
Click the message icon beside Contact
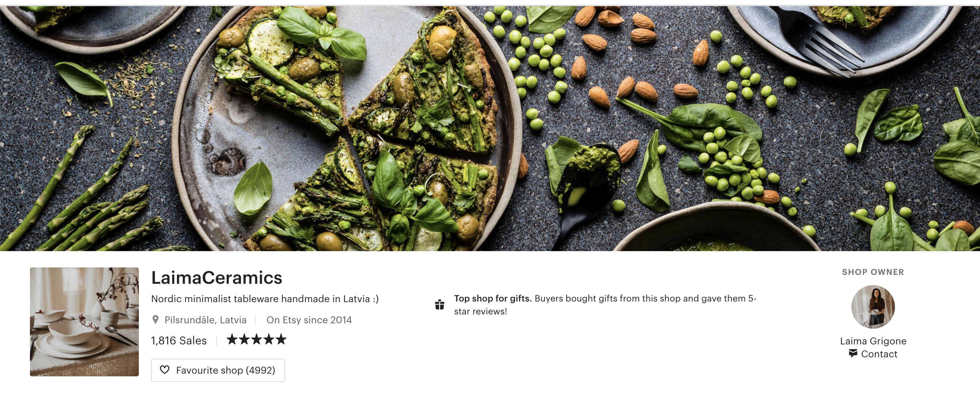pyautogui.click(x=853, y=354)
